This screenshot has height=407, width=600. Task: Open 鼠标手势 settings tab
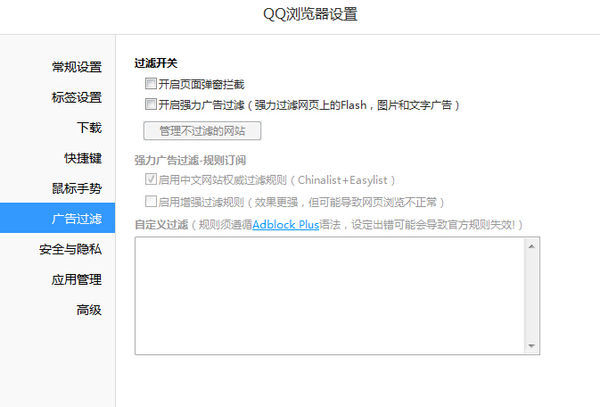tap(76, 188)
